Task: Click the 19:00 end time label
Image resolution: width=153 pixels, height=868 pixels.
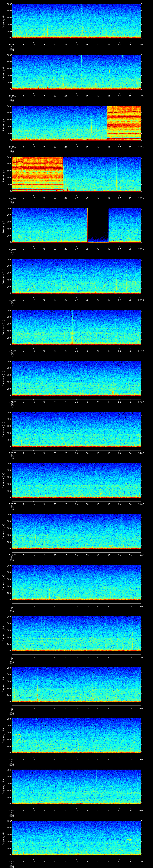Action: tap(141, 249)
